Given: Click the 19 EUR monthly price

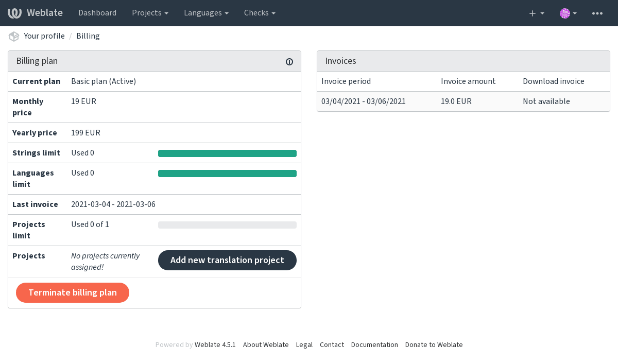Looking at the screenshot, I should point(83,101).
